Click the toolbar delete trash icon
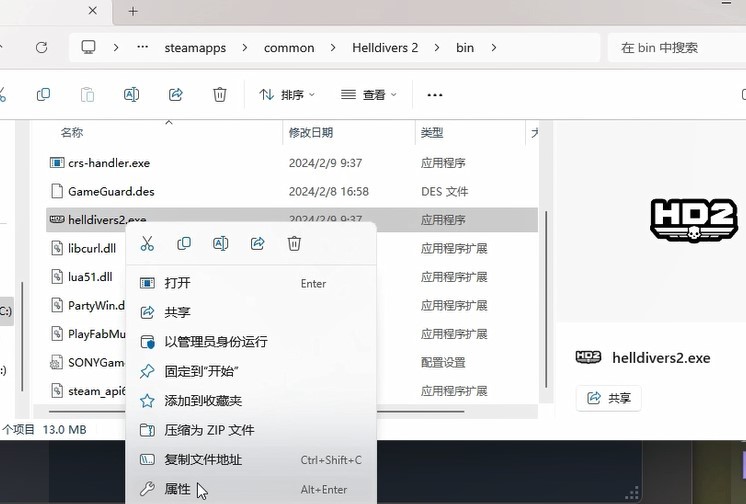This screenshot has width=746, height=504. coord(220,95)
